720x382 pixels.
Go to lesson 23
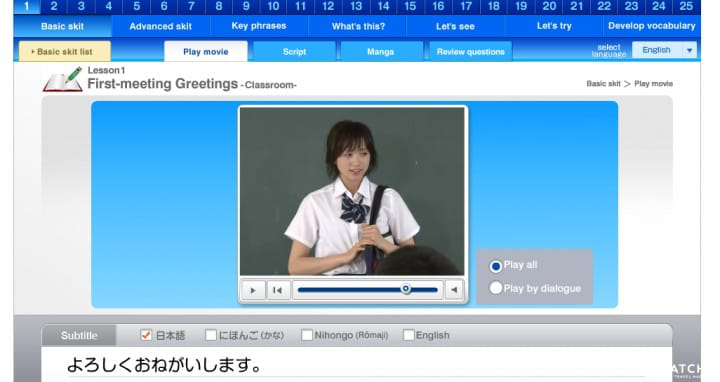tap(631, 6)
